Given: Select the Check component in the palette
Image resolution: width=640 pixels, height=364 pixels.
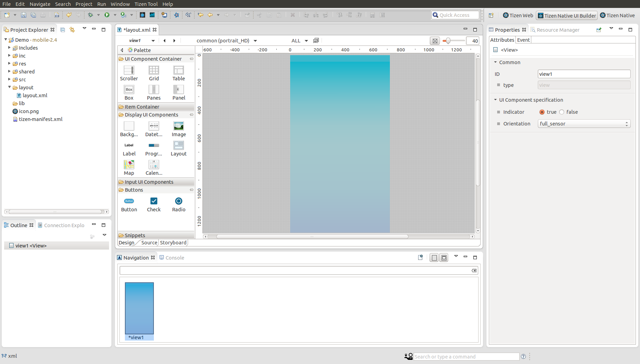Looking at the screenshot, I should [154, 201].
